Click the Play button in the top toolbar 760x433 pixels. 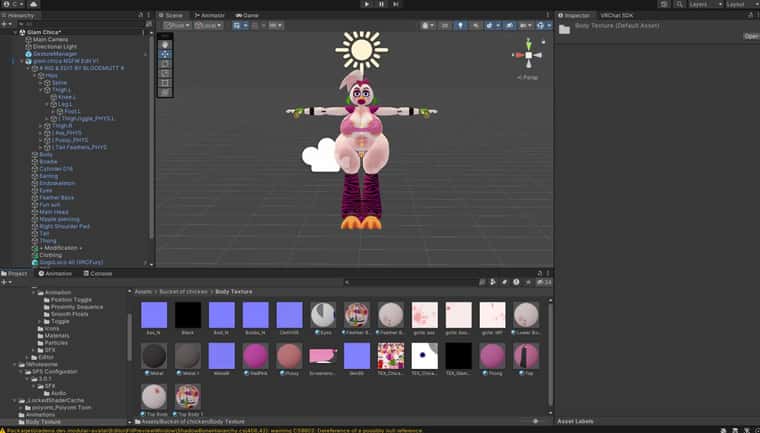click(x=366, y=4)
